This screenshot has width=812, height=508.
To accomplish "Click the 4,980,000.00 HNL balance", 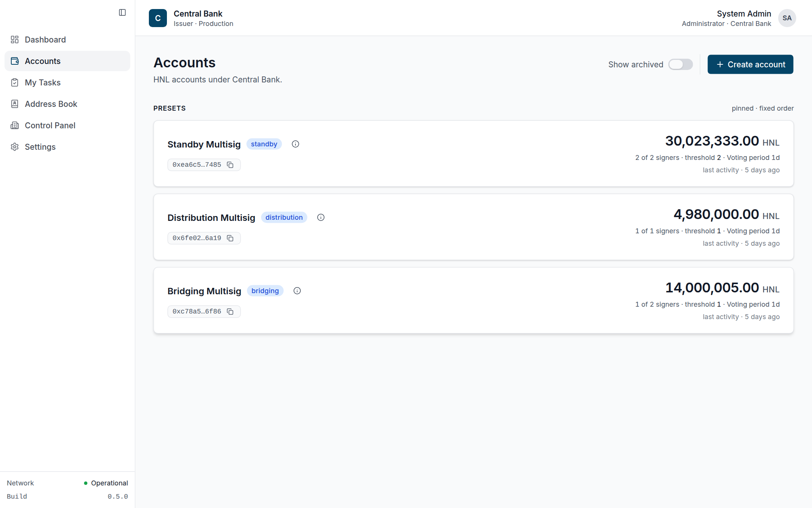I will [726, 214].
